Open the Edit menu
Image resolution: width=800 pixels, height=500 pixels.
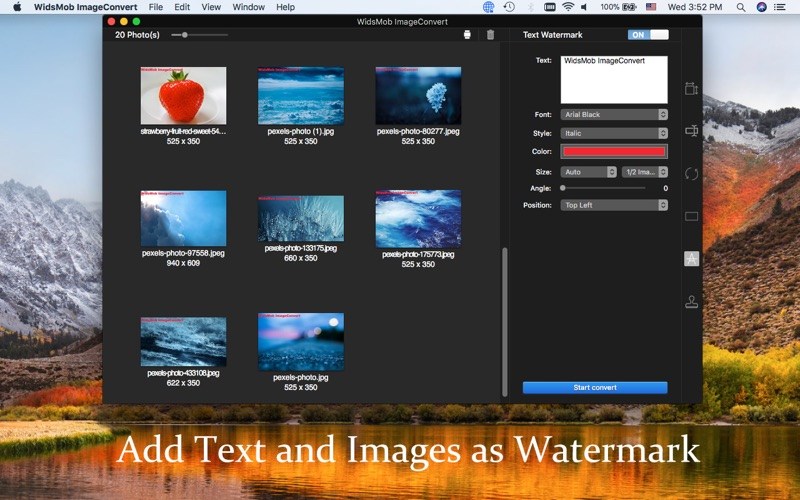[x=182, y=7]
